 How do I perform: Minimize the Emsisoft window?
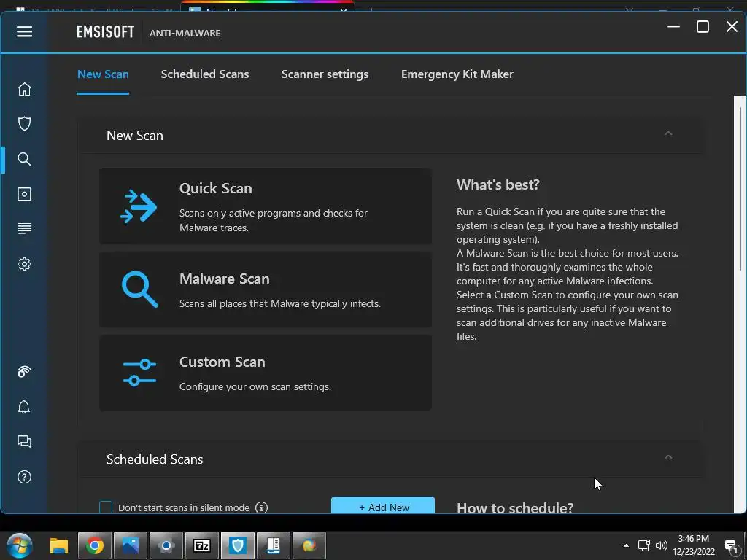pos(673,27)
